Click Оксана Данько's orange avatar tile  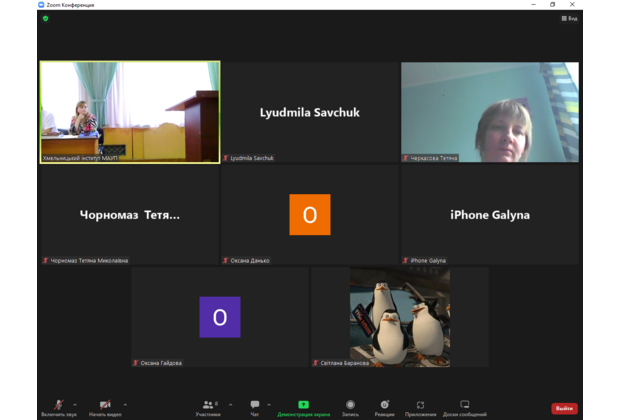pyautogui.click(x=310, y=214)
